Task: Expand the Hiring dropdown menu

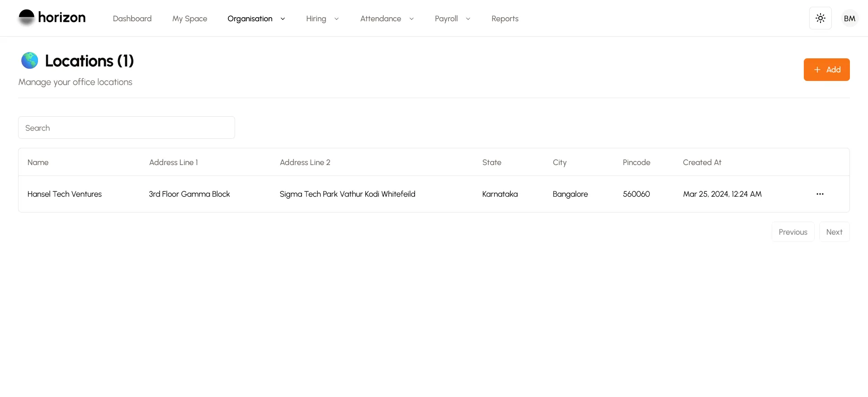Action: point(322,19)
